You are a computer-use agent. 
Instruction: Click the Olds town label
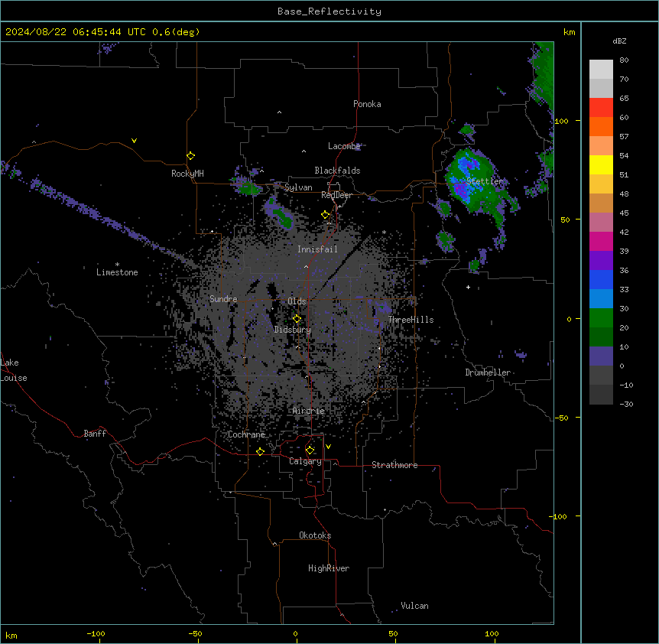point(297,301)
